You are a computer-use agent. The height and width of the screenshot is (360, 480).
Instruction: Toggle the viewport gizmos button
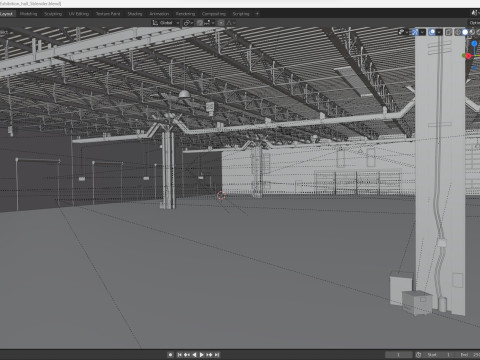pos(415,32)
